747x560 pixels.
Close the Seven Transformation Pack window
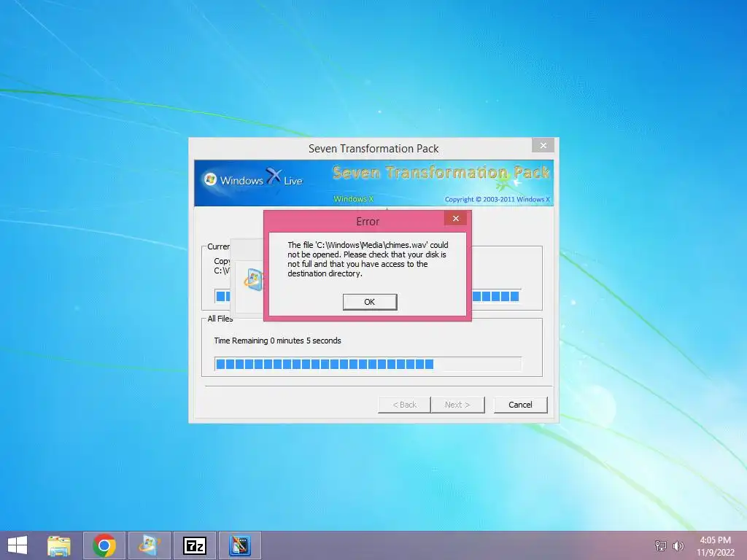tap(543, 145)
